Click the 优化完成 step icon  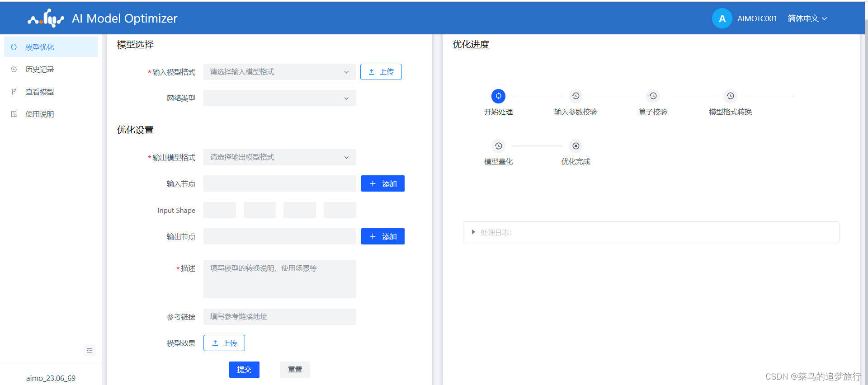click(x=576, y=146)
